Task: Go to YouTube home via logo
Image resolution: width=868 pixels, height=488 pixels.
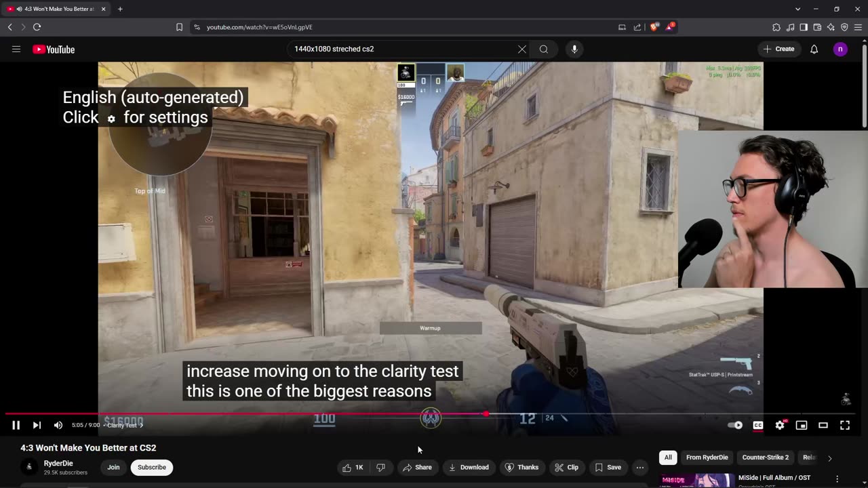Action: coord(54,49)
